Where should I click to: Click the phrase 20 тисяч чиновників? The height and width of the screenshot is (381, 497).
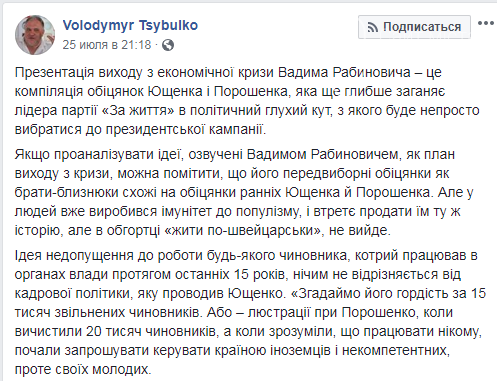(x=150, y=331)
